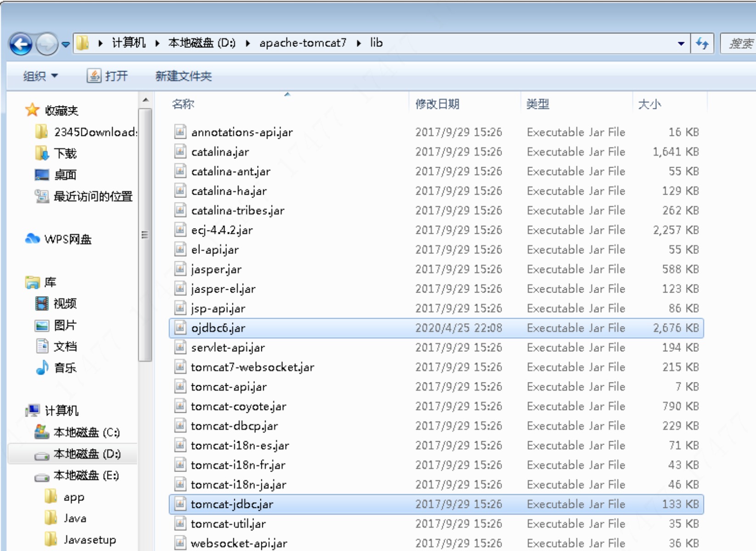Select the catalina-ha.jar file icon

pyautogui.click(x=180, y=191)
